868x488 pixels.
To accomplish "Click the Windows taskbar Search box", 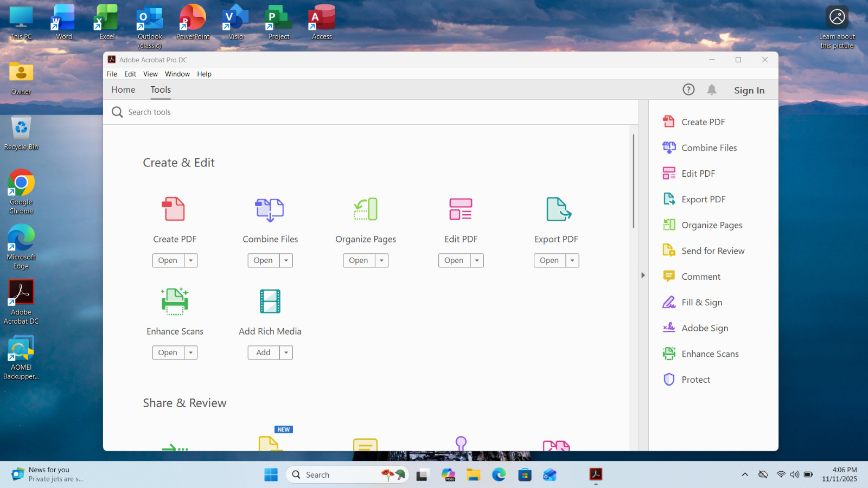I will [x=347, y=474].
